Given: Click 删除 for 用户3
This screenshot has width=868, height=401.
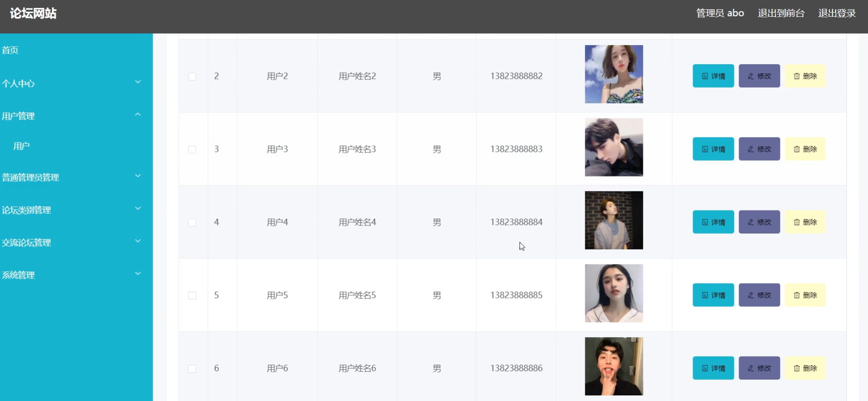Looking at the screenshot, I should pyautogui.click(x=805, y=149).
